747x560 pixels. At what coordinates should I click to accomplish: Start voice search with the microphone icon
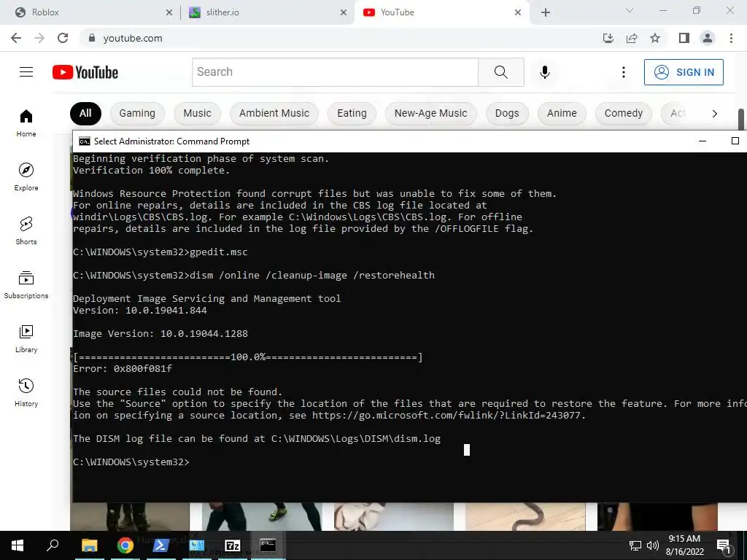(x=544, y=72)
